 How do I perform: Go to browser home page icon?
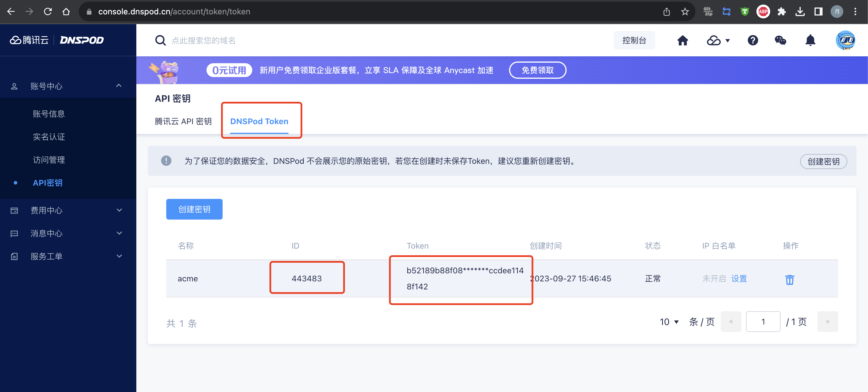[x=66, y=11]
